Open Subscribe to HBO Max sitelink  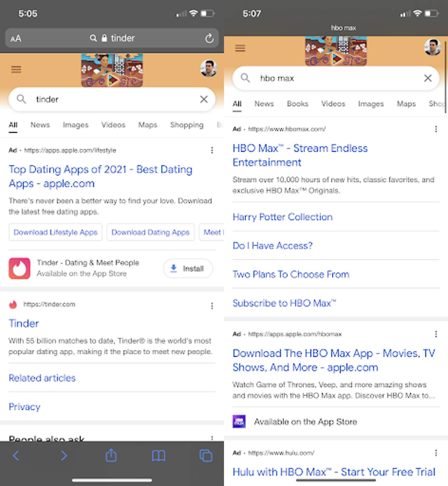[284, 303]
